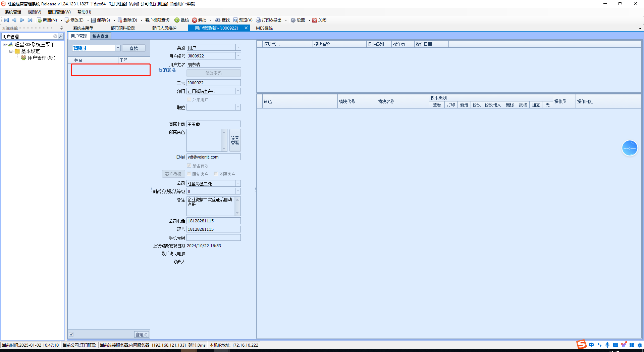The image size is (644, 352).
Task: Click the 新增(N) new record toolbar button
Action: click(47, 20)
